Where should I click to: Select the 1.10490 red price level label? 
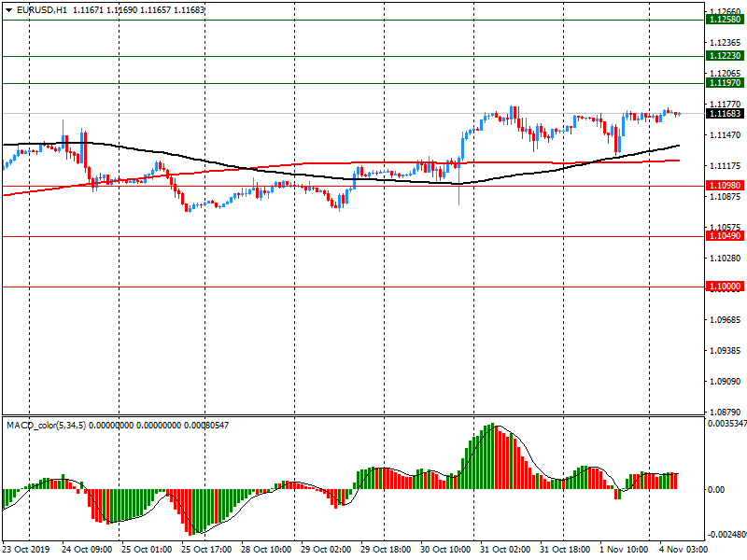coord(724,237)
